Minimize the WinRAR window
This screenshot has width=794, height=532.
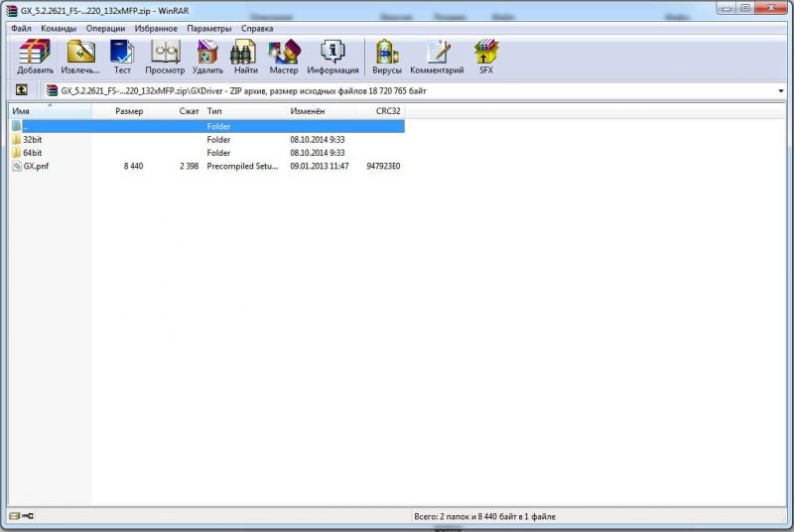click(727, 8)
